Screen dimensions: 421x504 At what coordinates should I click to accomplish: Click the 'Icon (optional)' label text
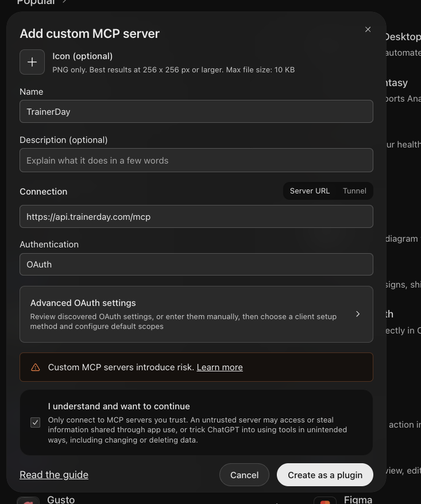pyautogui.click(x=83, y=56)
